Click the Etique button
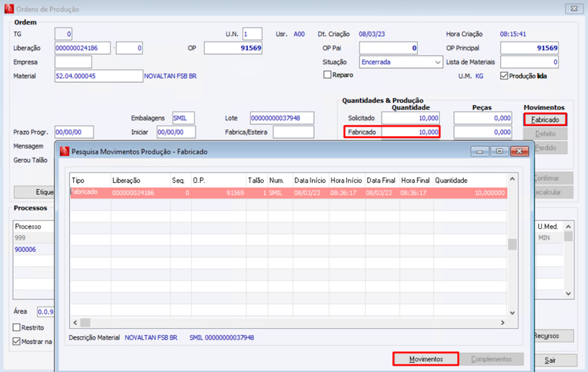 35,192
